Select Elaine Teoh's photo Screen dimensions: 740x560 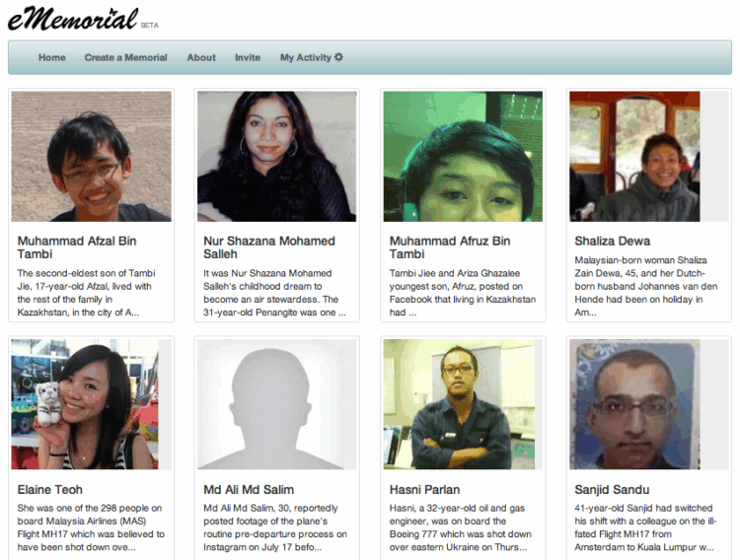click(85, 404)
